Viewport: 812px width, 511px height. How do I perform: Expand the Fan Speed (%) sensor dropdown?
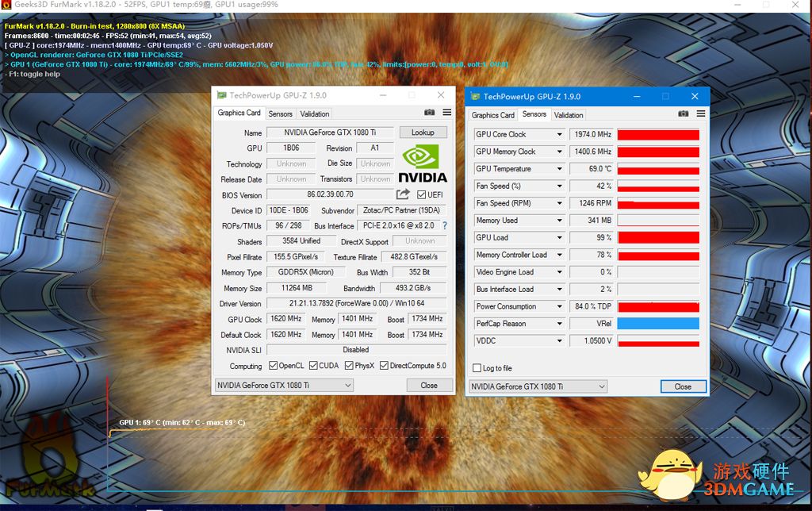[x=559, y=186]
